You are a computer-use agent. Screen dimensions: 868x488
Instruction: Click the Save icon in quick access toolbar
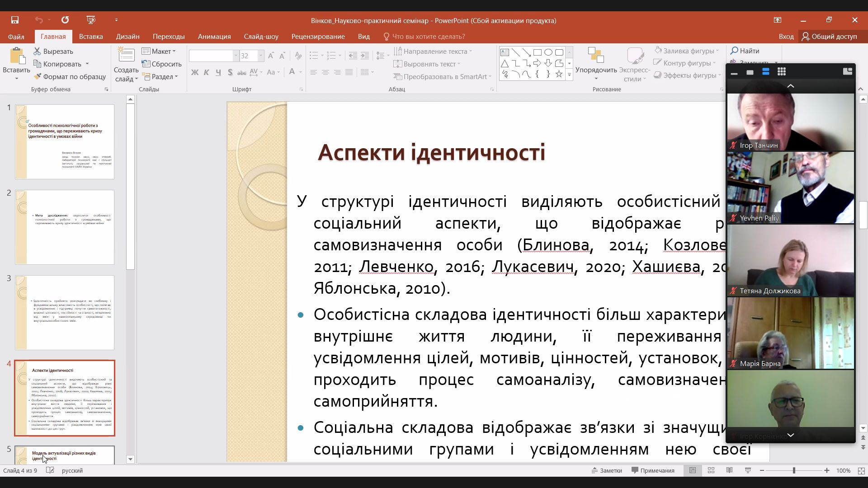(x=15, y=20)
